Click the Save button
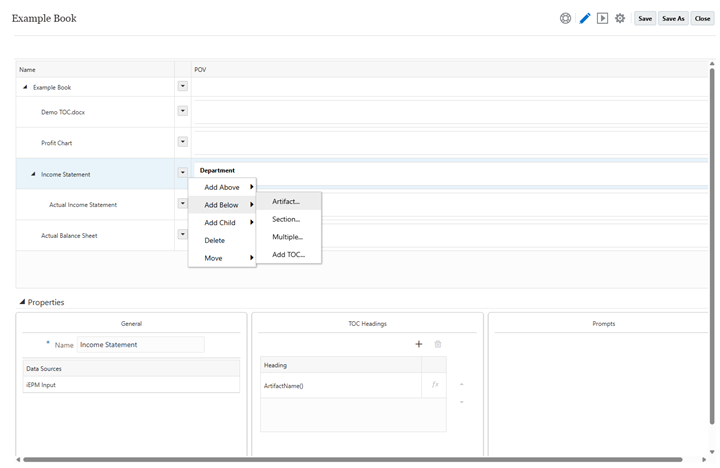The width and height of the screenshot is (720, 468). pos(645,18)
